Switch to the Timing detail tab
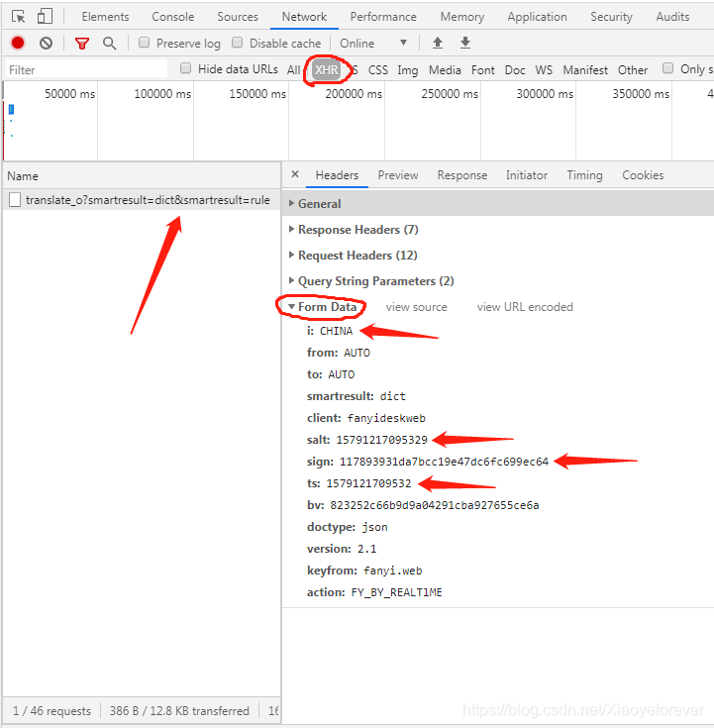The image size is (714, 728). 584,175
